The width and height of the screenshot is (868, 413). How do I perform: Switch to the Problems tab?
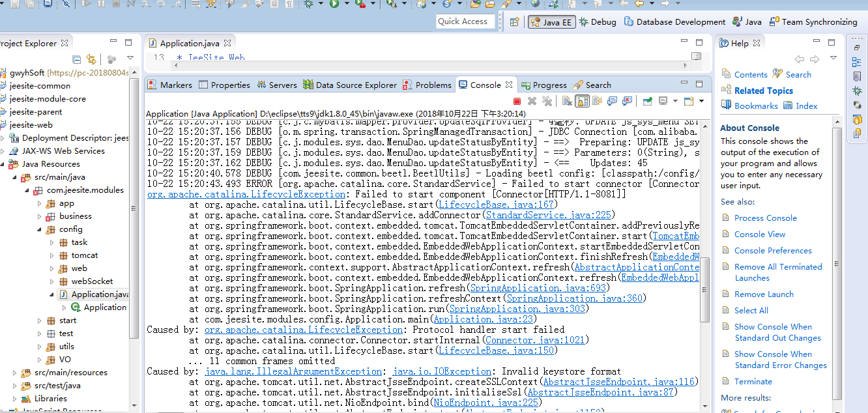pyautogui.click(x=427, y=85)
